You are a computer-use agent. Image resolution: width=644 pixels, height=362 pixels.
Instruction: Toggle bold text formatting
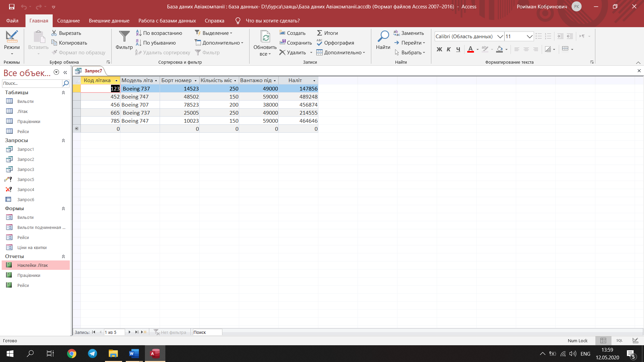coord(439,49)
